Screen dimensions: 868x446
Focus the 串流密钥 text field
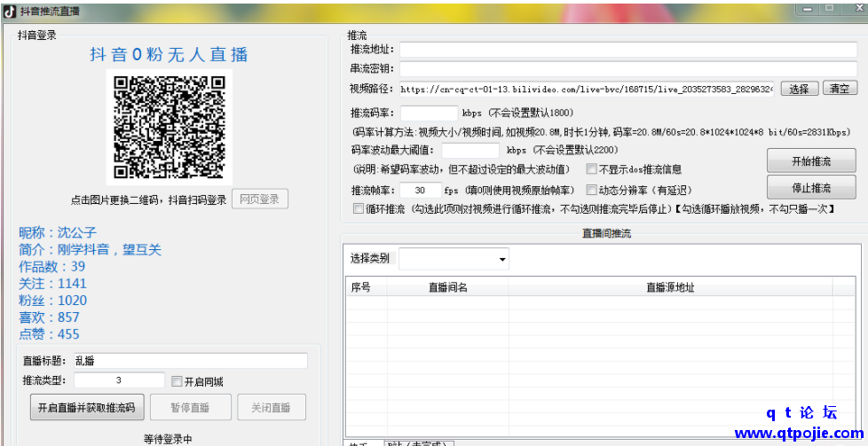point(628,68)
